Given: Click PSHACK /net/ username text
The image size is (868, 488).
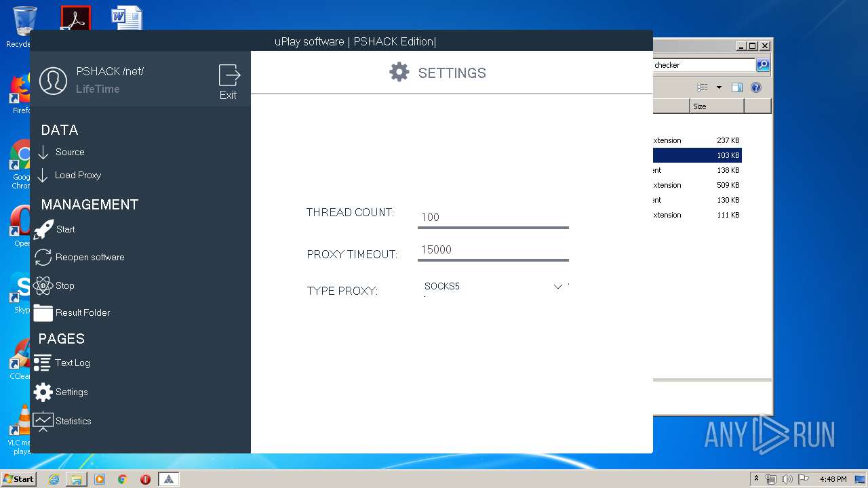Looking at the screenshot, I should [x=110, y=71].
